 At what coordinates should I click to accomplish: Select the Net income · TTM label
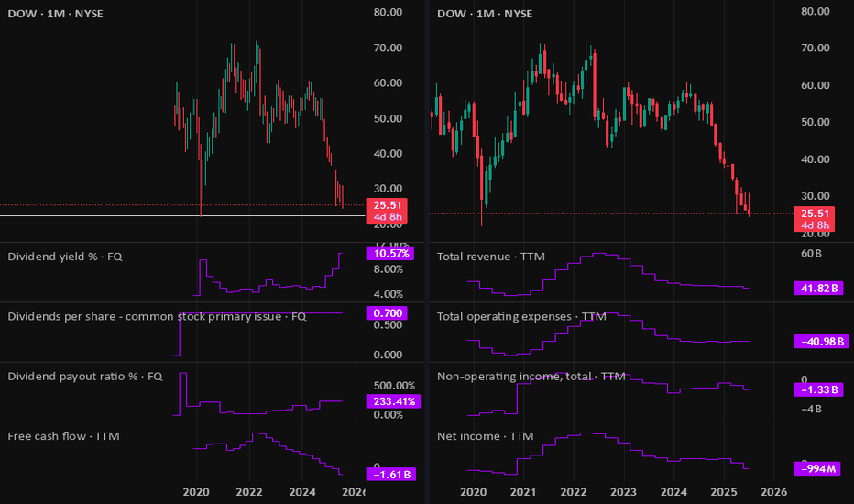point(485,436)
